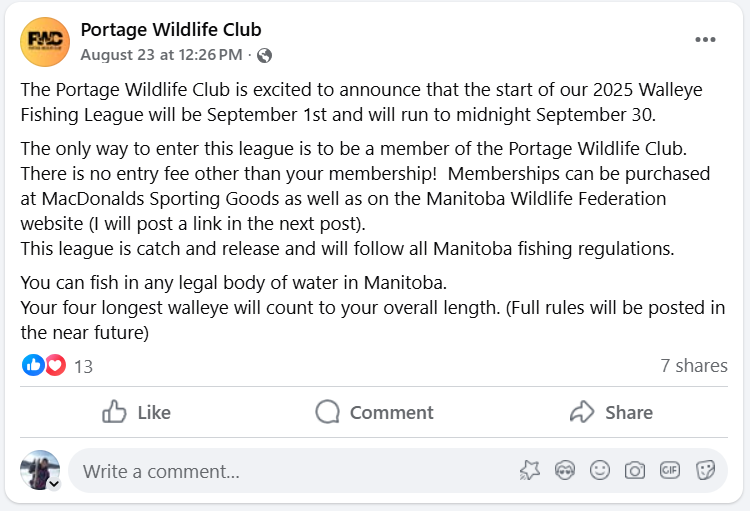Expand the commenter profile switcher chevron

(55, 484)
